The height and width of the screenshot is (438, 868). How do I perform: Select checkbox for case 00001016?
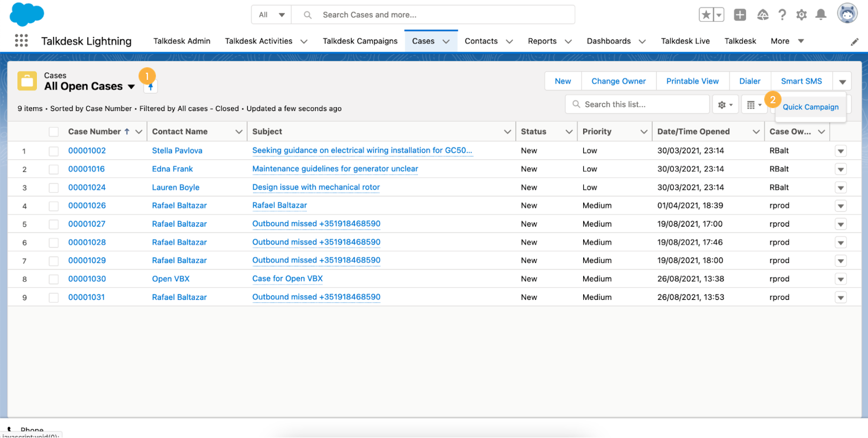coord(54,170)
